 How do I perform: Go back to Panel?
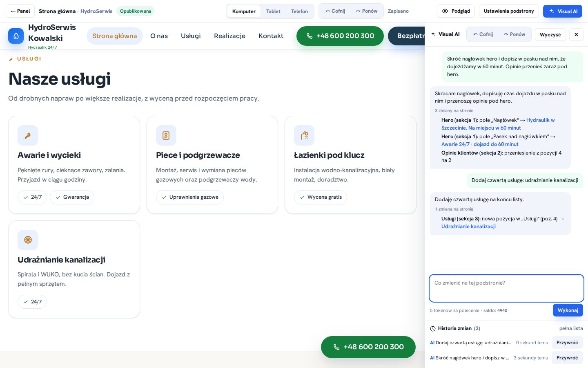tap(20, 11)
